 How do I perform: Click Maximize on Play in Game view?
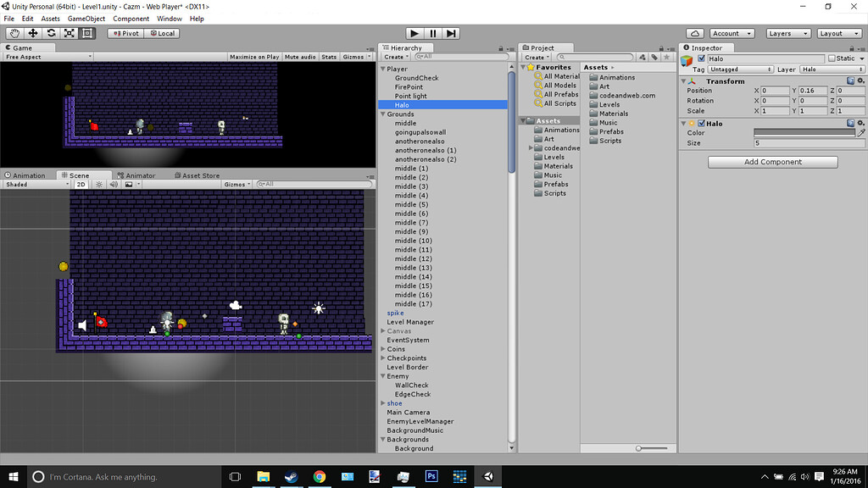click(256, 57)
